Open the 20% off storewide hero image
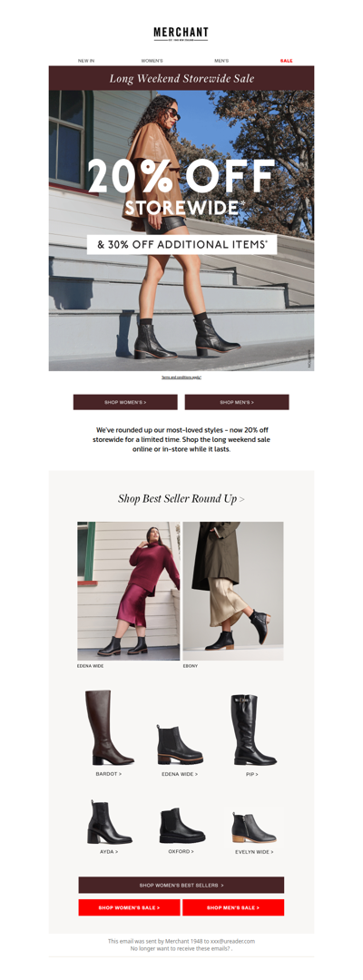363x980 pixels. [x=181, y=230]
